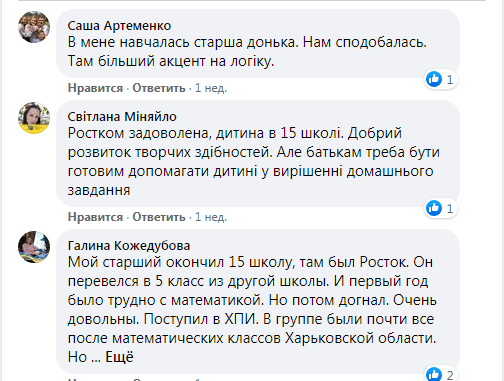Reply to Саша Артеменко's comment via Ответить
504x381 pixels.
click(159, 88)
